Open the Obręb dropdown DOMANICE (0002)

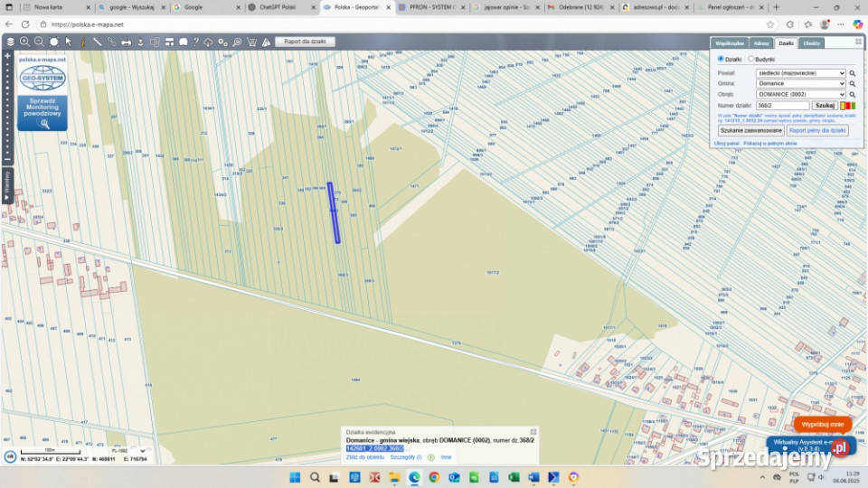(800, 94)
